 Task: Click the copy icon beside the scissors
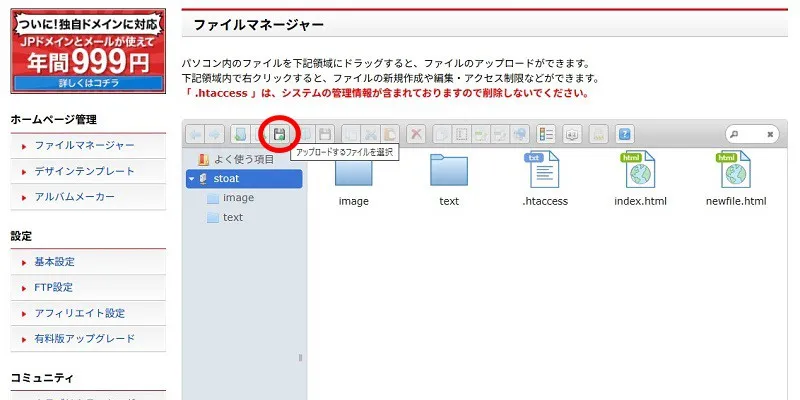tap(351, 135)
